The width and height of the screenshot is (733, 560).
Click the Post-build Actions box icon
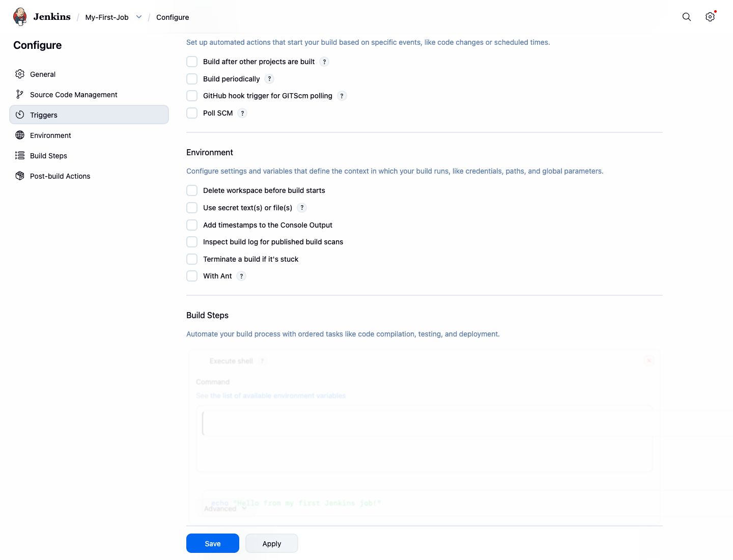[x=20, y=176]
